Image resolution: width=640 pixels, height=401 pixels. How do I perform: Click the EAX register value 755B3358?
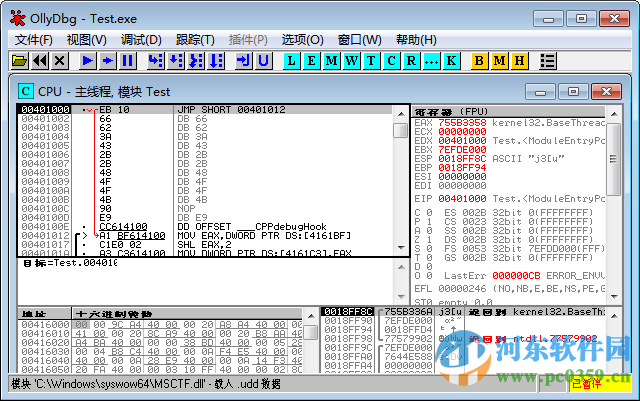click(x=462, y=123)
